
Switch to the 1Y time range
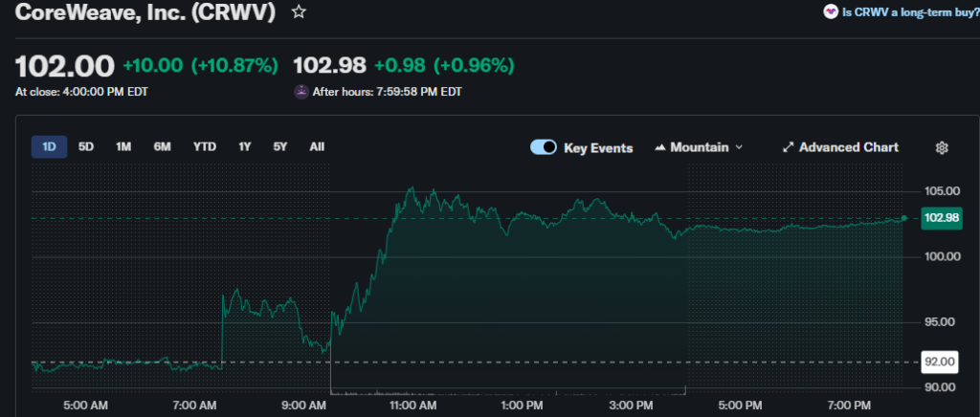245,146
